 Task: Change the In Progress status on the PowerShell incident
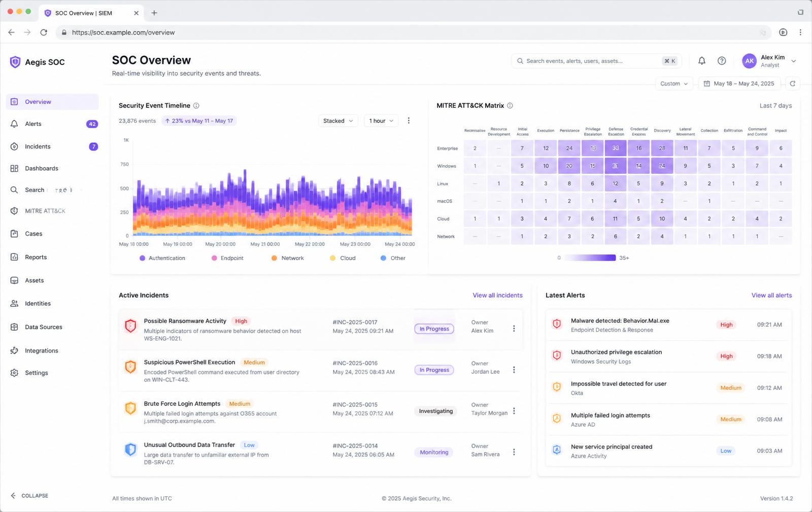point(434,370)
